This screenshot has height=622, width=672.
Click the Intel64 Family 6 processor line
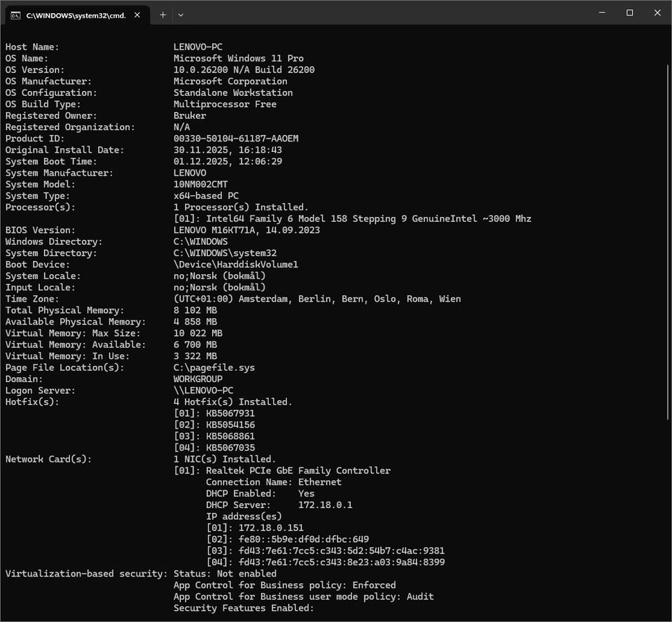pos(352,218)
